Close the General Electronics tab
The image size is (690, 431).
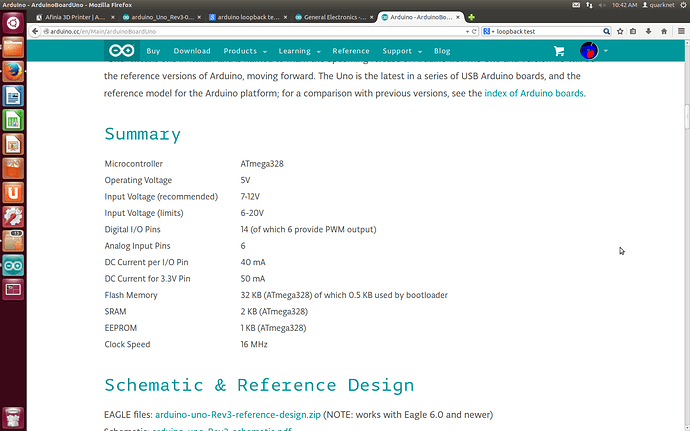[x=371, y=17]
